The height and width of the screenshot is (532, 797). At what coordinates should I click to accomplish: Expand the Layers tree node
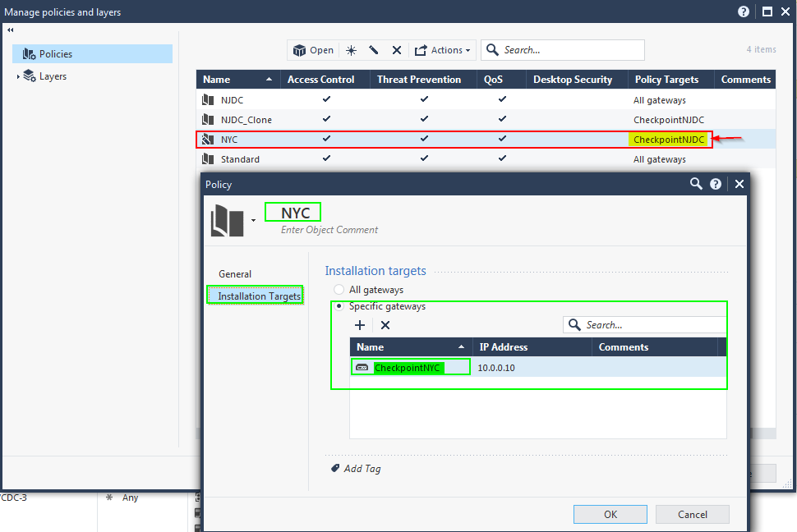tap(18, 76)
